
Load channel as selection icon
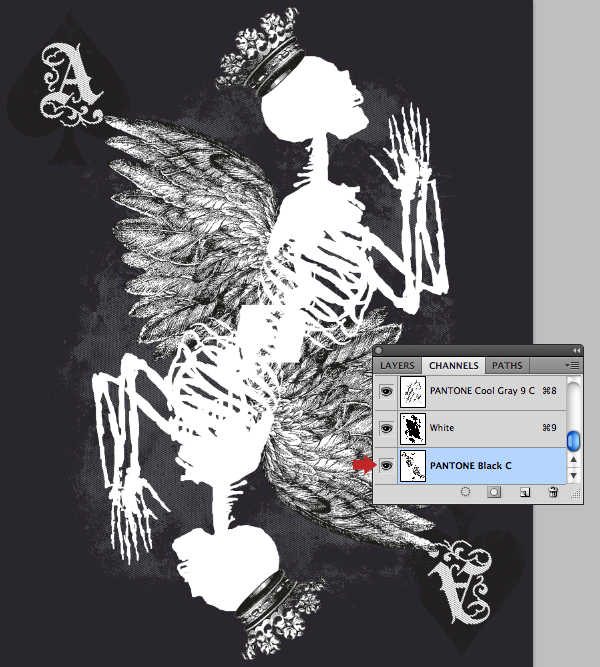(x=466, y=492)
